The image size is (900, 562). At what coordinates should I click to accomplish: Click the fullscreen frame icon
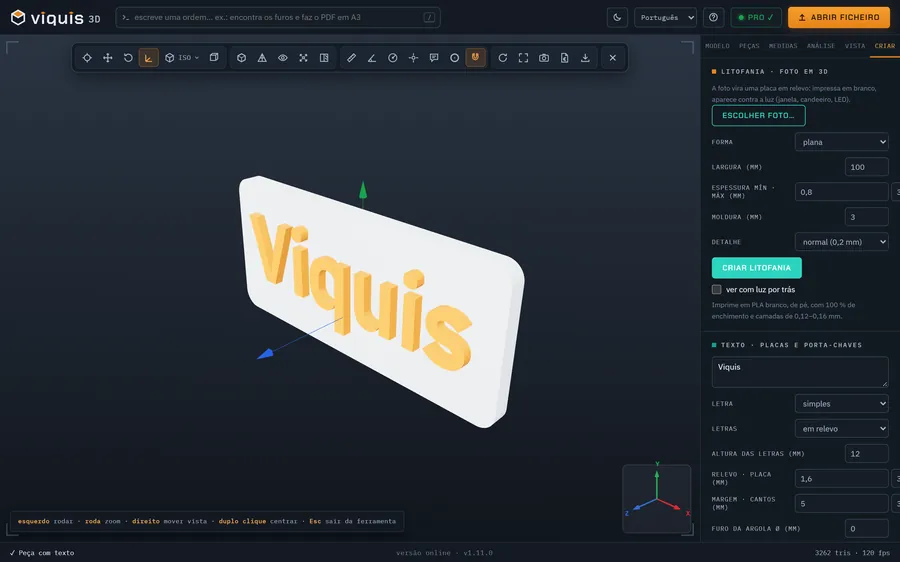[x=523, y=58]
